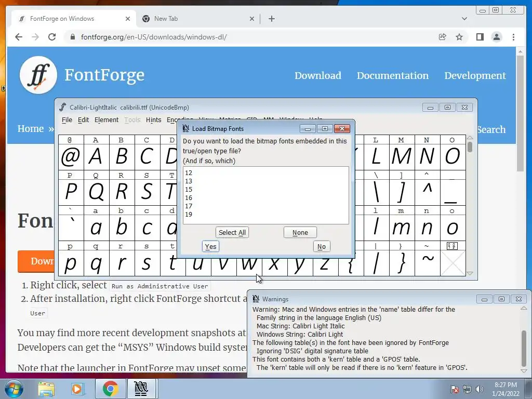532x399 pixels.
Task: Click the font view scrollbar down arrow
Action: (x=470, y=273)
